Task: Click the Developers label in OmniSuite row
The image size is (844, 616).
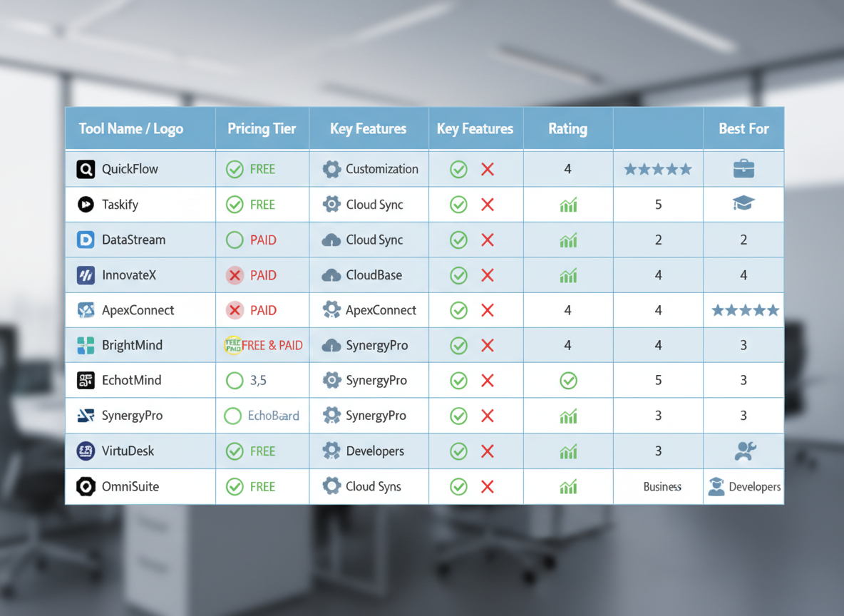Action: pyautogui.click(x=754, y=487)
